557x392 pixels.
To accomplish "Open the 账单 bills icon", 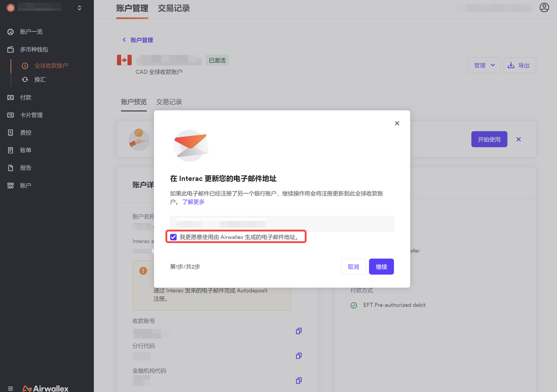I will 10,150.
